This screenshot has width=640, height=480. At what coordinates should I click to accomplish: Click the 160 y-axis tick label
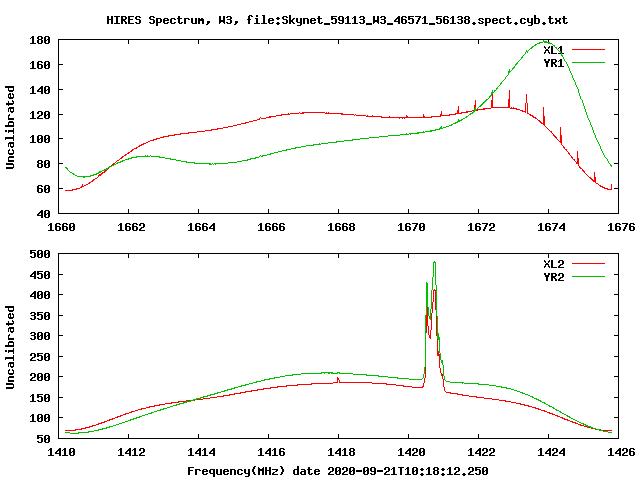[x=40, y=65]
